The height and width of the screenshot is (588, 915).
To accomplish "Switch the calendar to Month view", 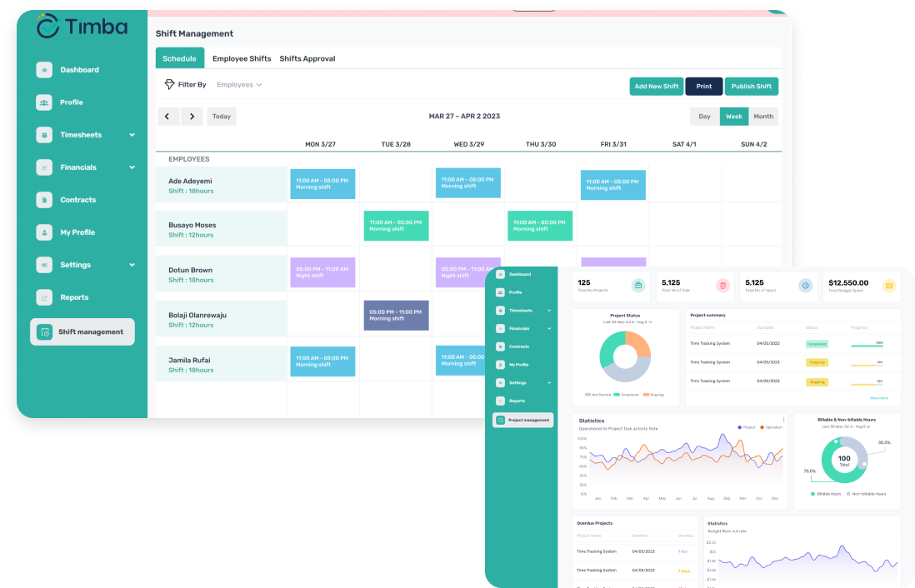I will click(763, 117).
